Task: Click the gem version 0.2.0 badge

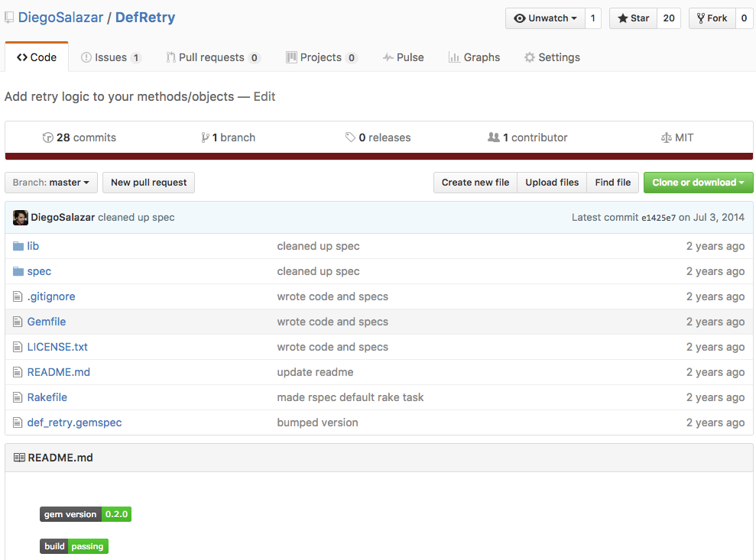Action: click(86, 514)
